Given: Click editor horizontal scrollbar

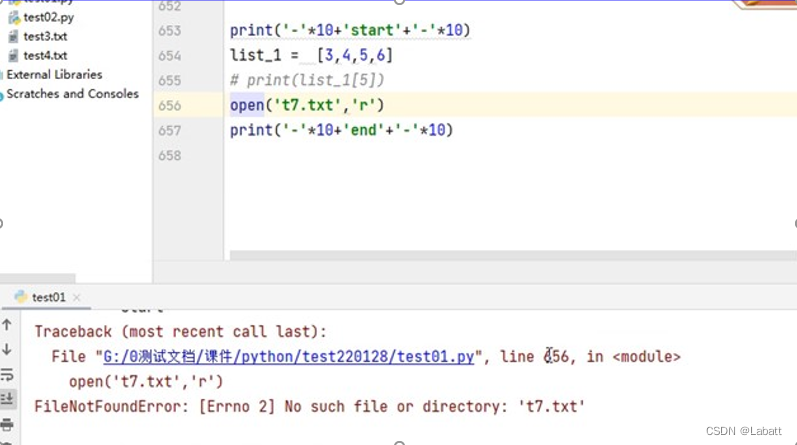Looking at the screenshot, I should click(x=513, y=255).
